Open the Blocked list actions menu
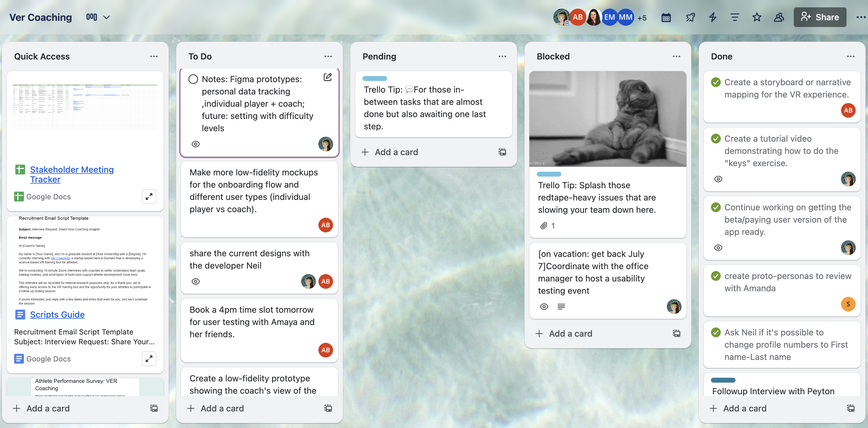This screenshot has width=868, height=428. pyautogui.click(x=676, y=57)
